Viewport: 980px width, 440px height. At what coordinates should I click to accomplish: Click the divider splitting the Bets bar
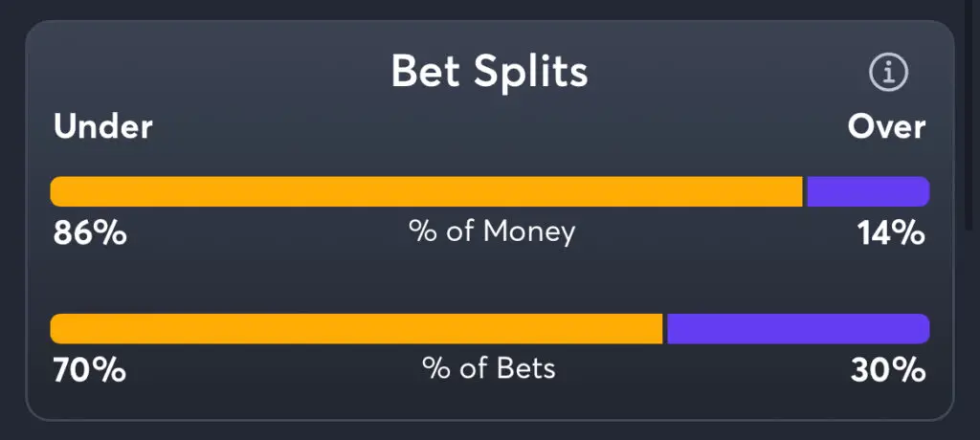click(665, 328)
